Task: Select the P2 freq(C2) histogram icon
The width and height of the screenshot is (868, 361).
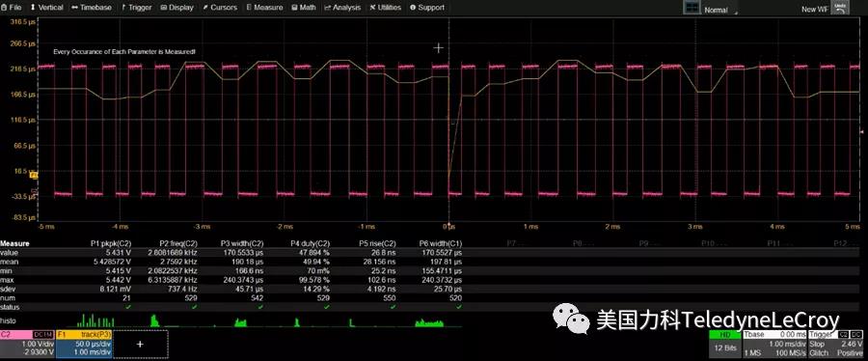Action: 155,320
